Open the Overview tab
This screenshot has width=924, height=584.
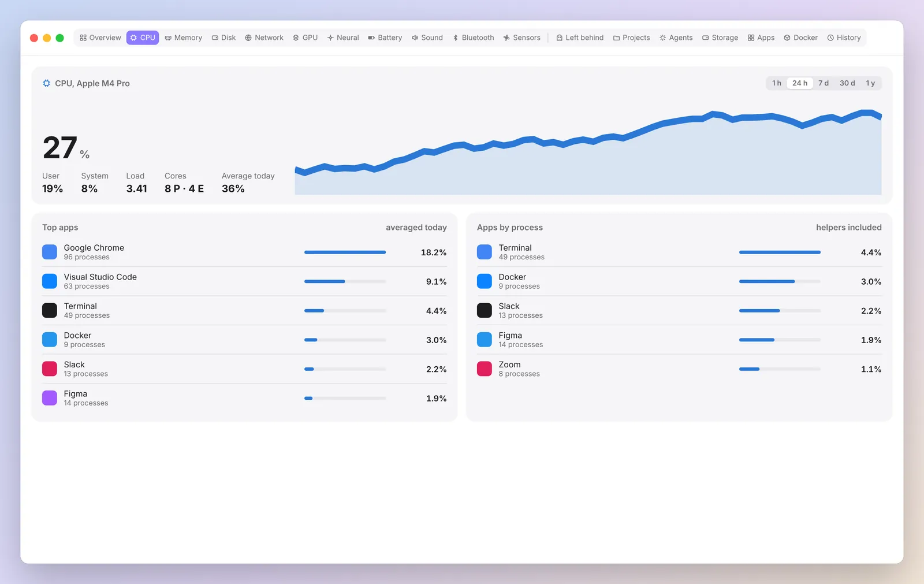tap(100, 38)
